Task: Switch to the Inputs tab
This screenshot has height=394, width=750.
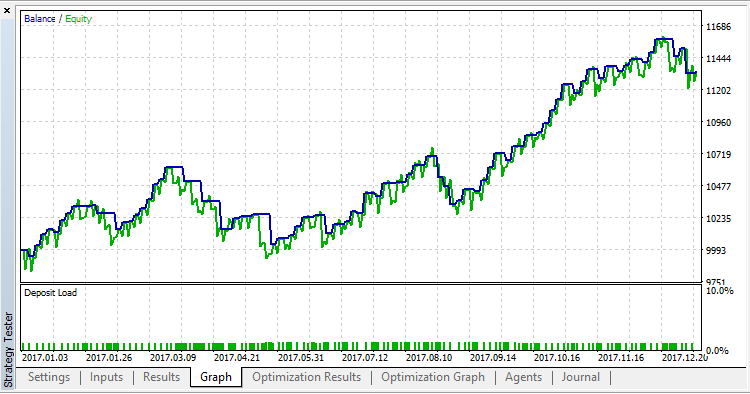Action: (x=106, y=377)
